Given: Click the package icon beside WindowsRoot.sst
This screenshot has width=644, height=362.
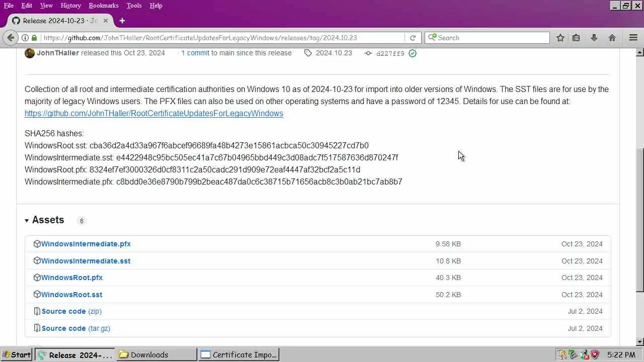Looking at the screenshot, I should click(x=37, y=295).
